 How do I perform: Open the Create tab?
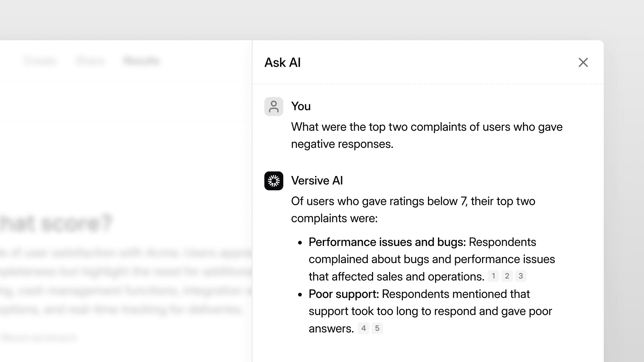pos(40,61)
